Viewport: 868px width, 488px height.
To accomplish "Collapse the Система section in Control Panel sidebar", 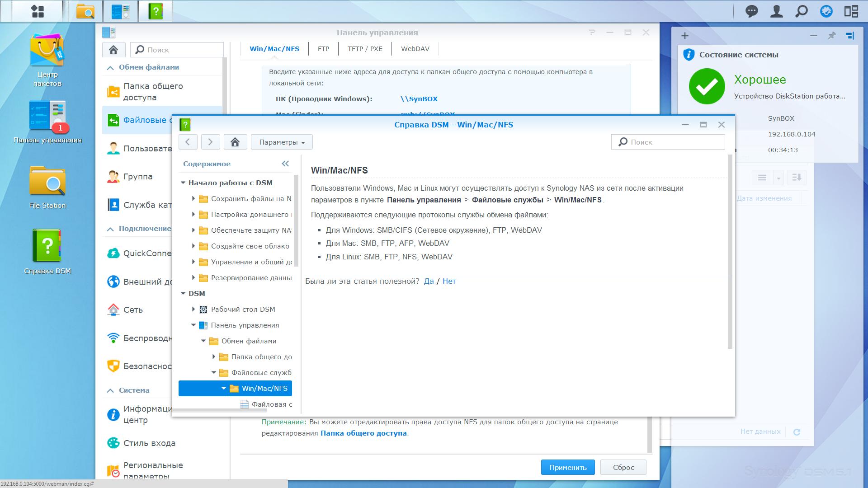I will pyautogui.click(x=110, y=390).
